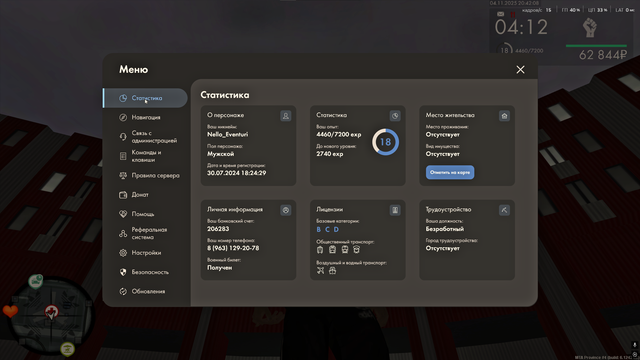Click the registration date 30.07.2024 18:24:29
Viewport: 640px width, 360px height.
pyautogui.click(x=237, y=173)
